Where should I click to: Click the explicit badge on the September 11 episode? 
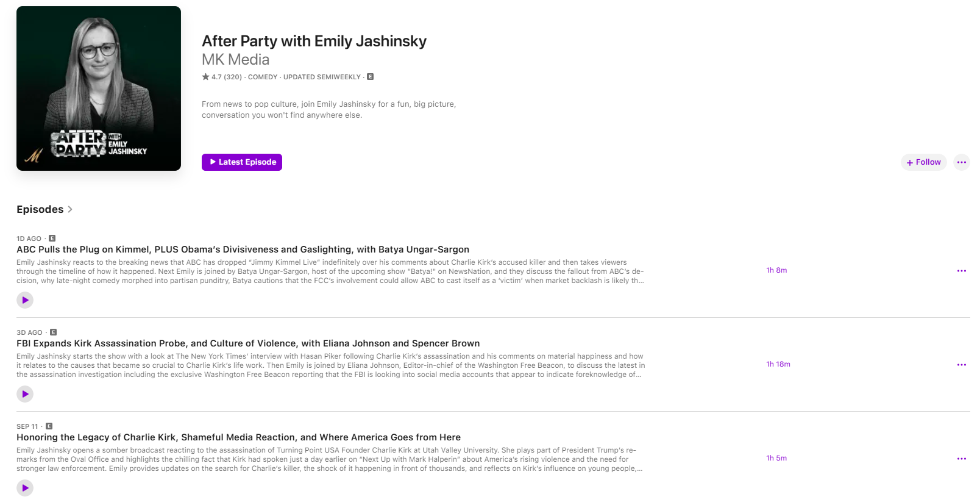(49, 426)
